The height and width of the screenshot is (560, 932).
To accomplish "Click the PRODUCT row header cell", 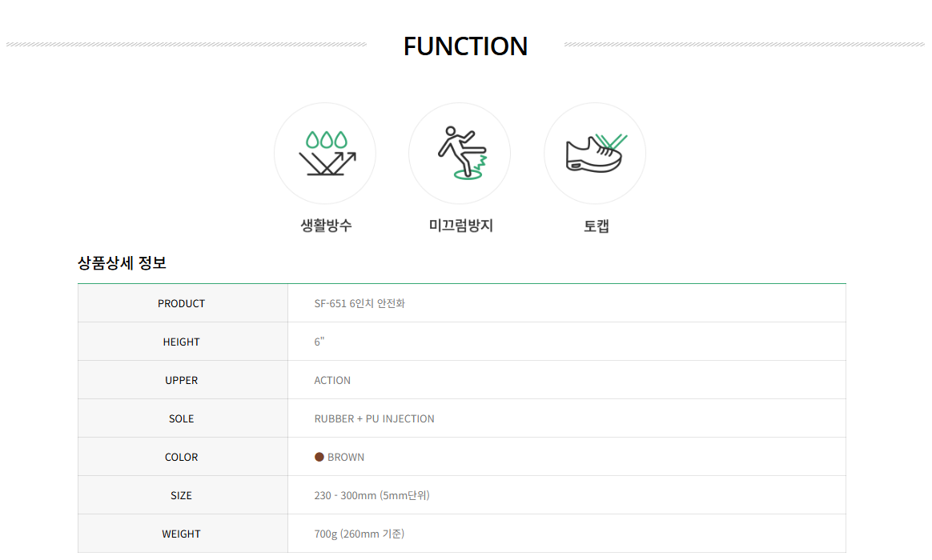I will [183, 303].
